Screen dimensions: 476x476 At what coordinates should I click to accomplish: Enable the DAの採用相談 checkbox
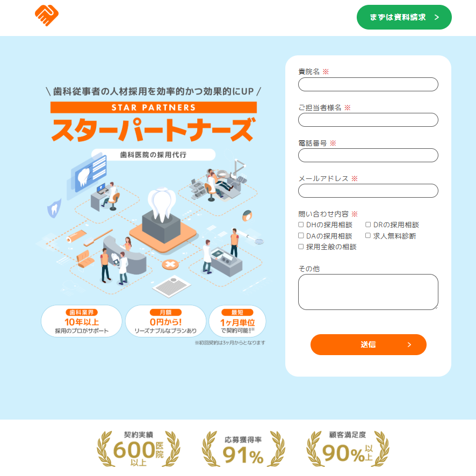pyautogui.click(x=301, y=235)
